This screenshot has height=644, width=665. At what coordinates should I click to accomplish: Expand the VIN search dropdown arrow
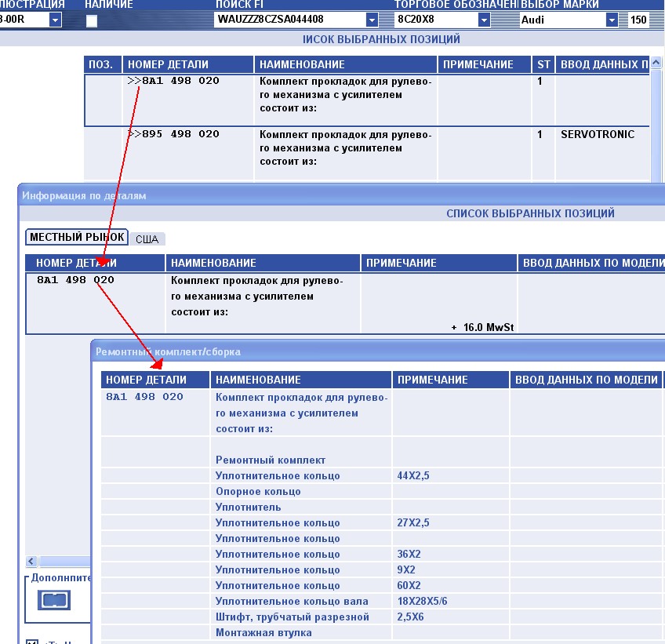(x=372, y=20)
